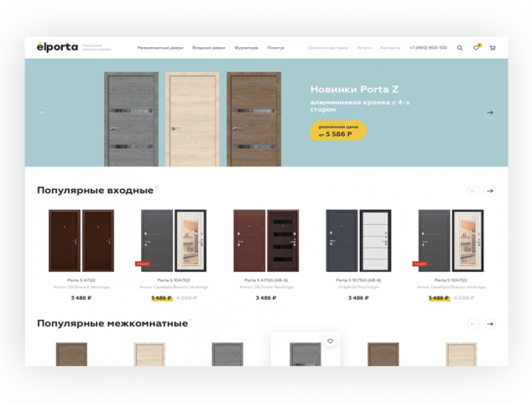Click the yellow price button от 5 586 ₽
532x403 pixels.
pos(338,130)
